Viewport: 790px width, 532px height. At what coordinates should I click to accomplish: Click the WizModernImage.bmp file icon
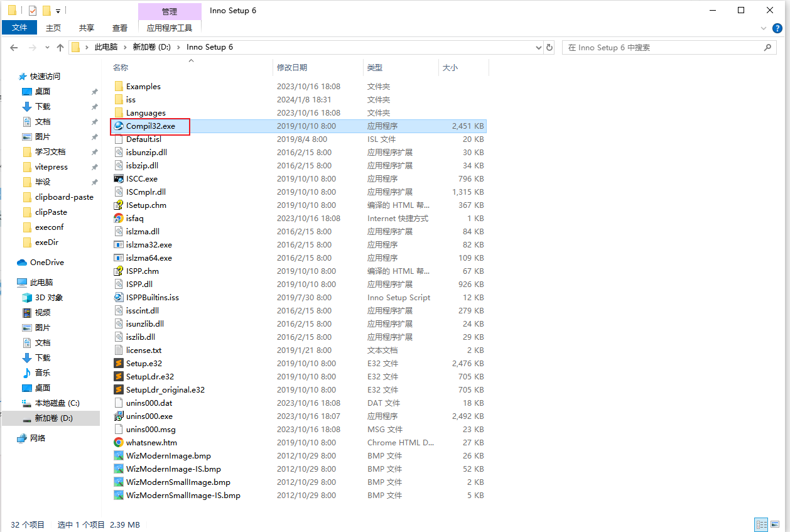pos(119,455)
